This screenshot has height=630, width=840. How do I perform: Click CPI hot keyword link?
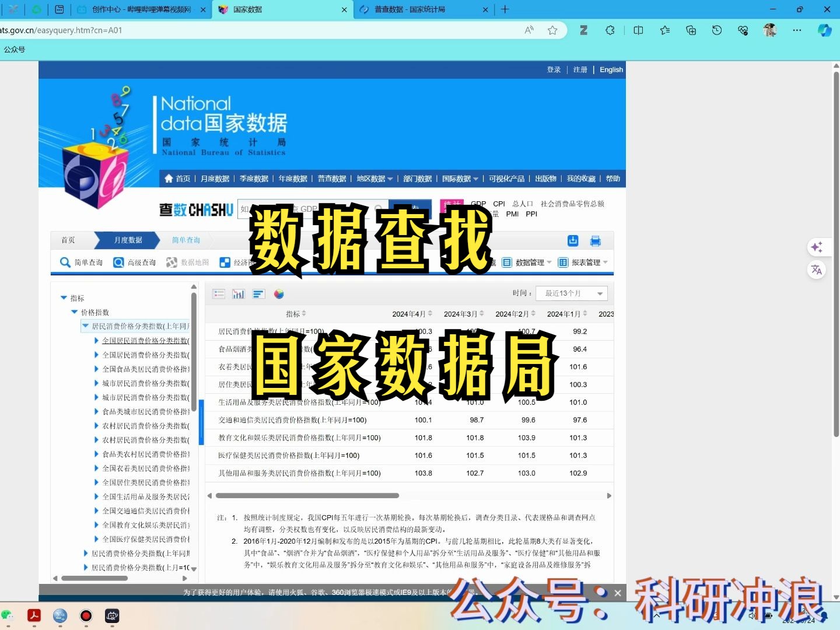point(499,204)
